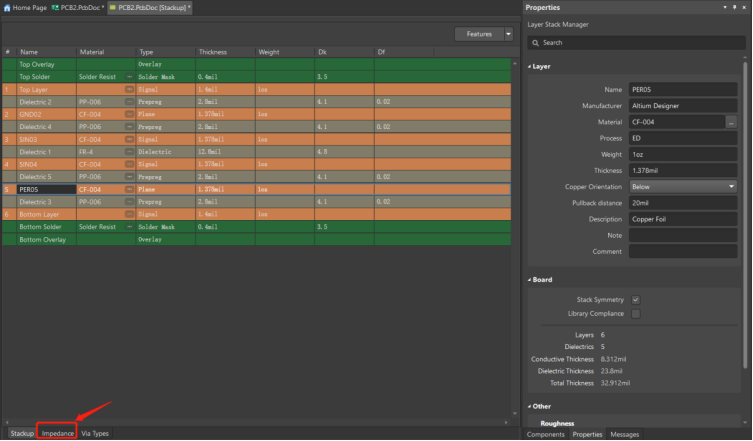Click the ellipsis button beside Material CF-004 field
Viewport: 753px width, 441px height.
click(x=731, y=122)
